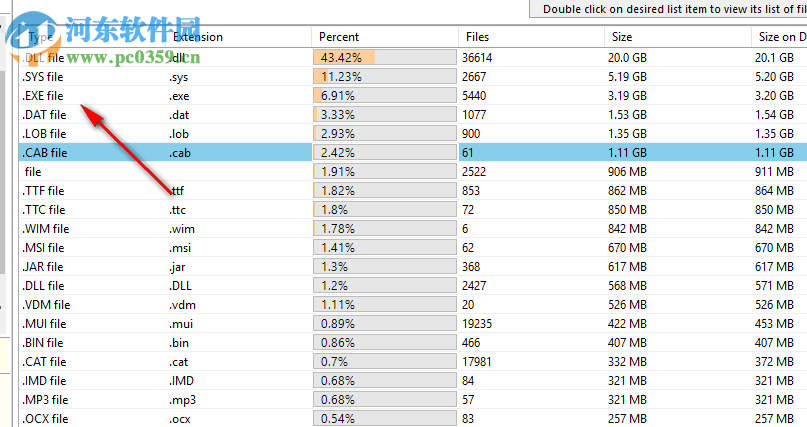This screenshot has height=427, width=807.
Task: Sort by the Files column header
Action: pyautogui.click(x=531, y=37)
